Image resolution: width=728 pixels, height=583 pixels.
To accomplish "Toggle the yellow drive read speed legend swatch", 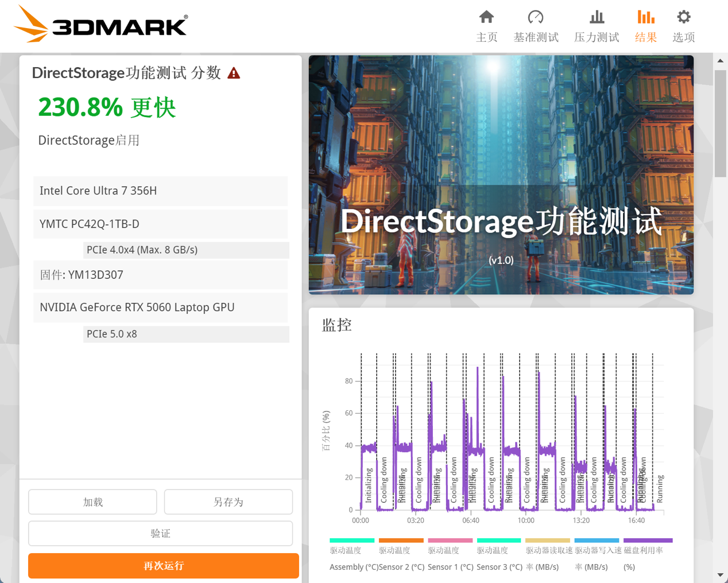I will (x=548, y=541).
